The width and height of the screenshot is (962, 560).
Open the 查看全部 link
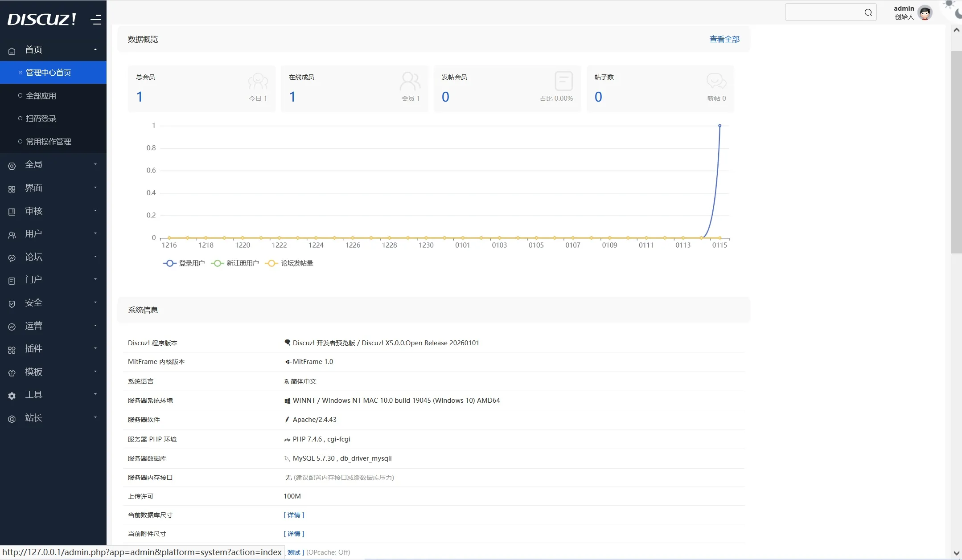pos(724,39)
